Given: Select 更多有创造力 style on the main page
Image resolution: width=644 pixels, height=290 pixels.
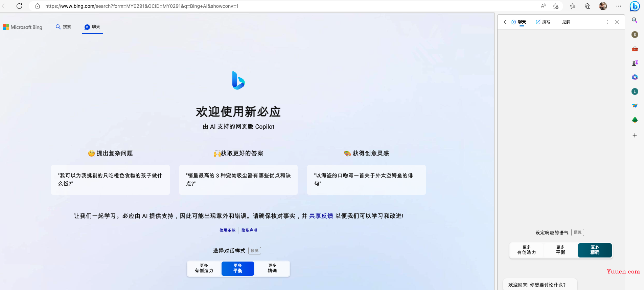Looking at the screenshot, I should pyautogui.click(x=204, y=268).
